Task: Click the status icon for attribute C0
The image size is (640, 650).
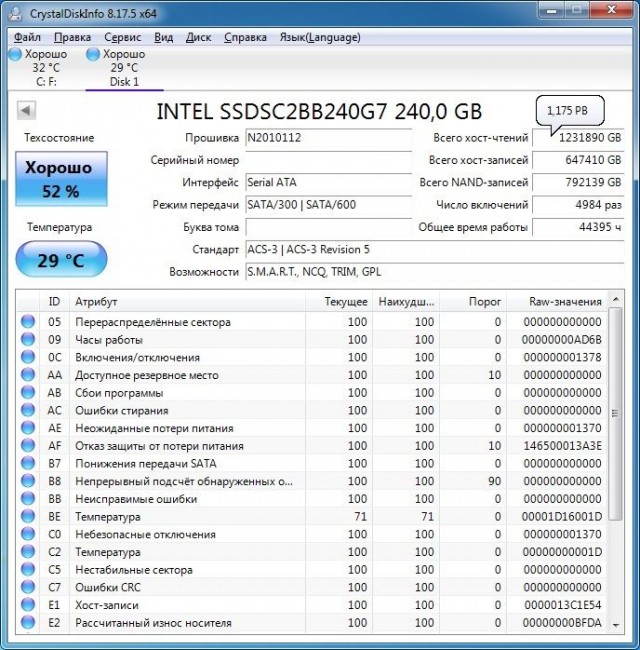Action: 28,534
